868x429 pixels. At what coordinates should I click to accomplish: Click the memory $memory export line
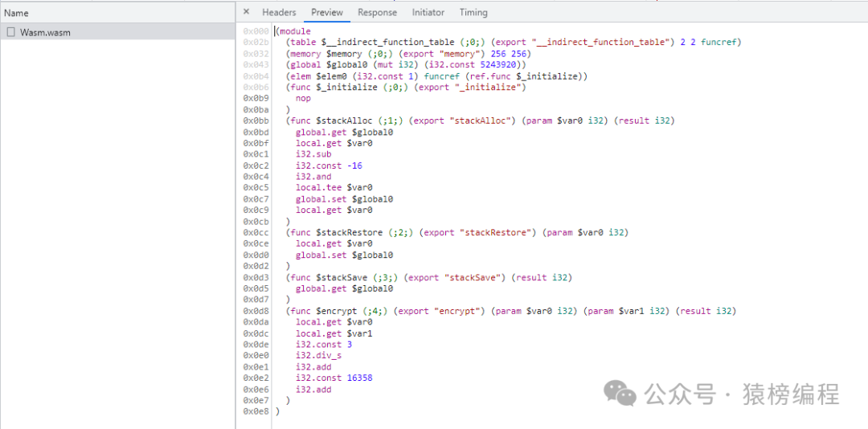[x=408, y=54]
